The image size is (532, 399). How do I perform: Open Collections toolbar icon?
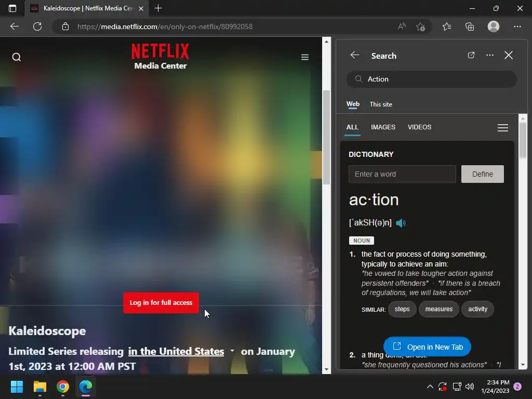coord(470,26)
